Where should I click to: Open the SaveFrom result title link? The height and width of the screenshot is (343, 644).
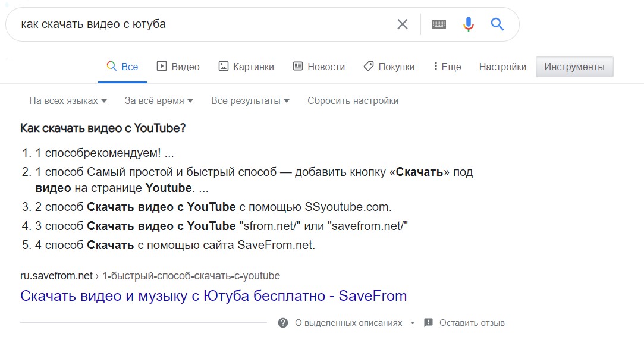(x=213, y=295)
